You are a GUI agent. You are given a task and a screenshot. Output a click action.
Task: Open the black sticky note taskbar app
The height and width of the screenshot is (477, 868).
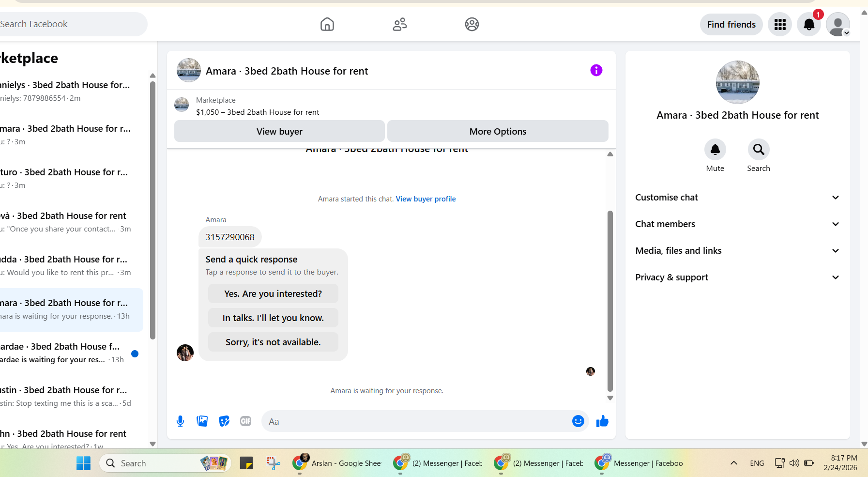pyautogui.click(x=246, y=463)
